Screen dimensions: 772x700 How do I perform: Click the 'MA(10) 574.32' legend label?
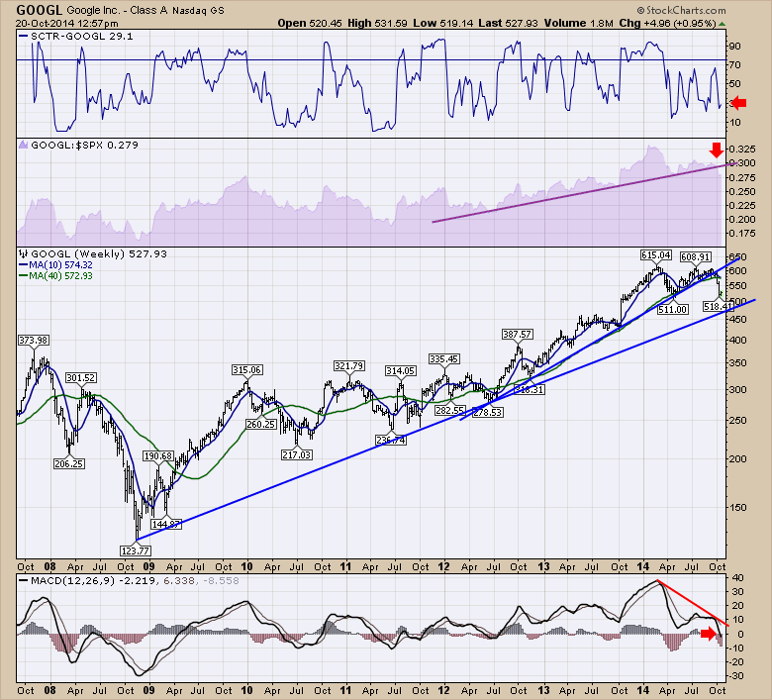60,265
